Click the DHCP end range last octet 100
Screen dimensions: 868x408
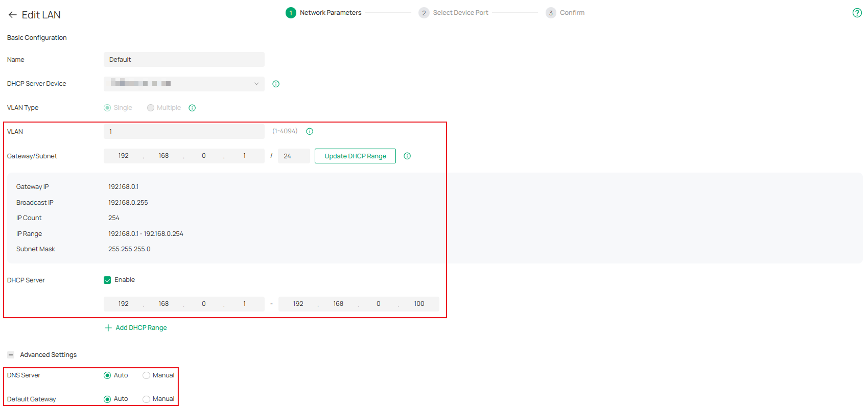coord(419,304)
